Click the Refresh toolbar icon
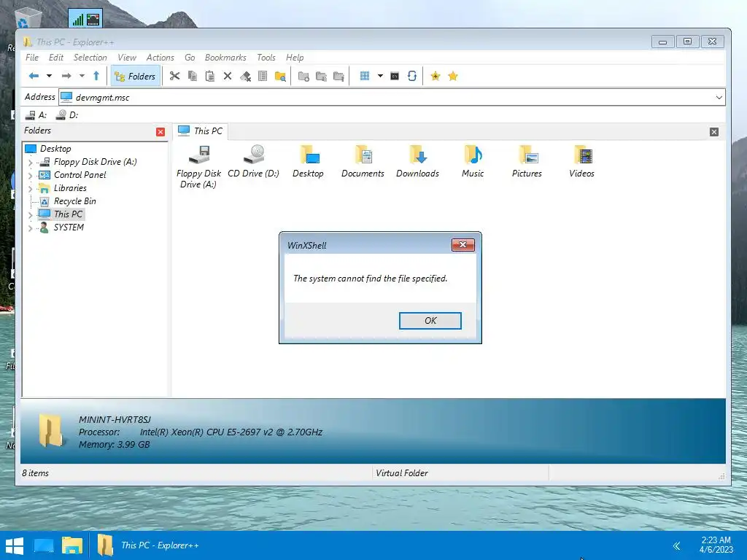 click(x=412, y=76)
